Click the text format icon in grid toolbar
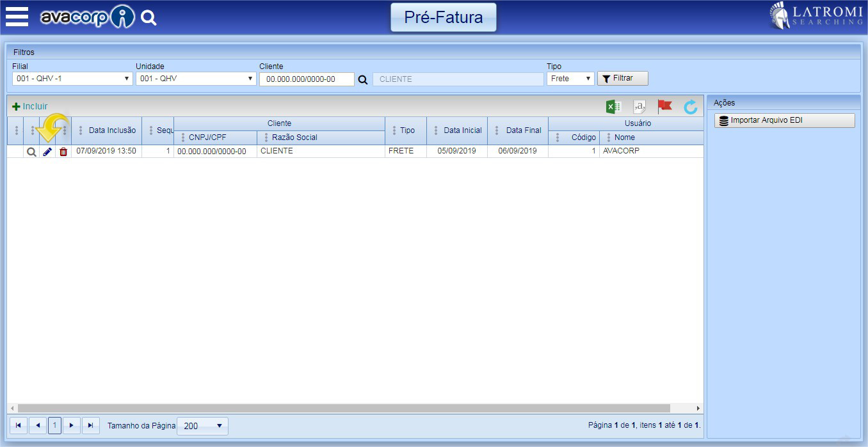868x447 pixels. click(x=639, y=107)
